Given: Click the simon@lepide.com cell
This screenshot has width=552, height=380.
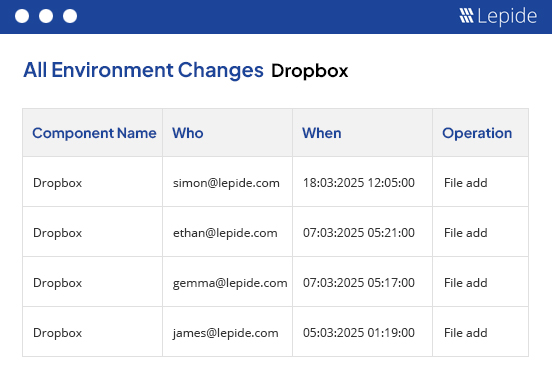Looking at the screenshot, I should point(226,183).
